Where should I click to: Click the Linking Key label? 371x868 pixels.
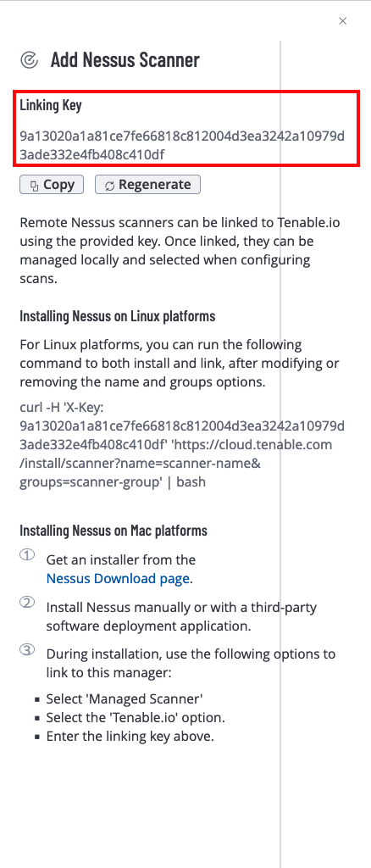(x=51, y=104)
